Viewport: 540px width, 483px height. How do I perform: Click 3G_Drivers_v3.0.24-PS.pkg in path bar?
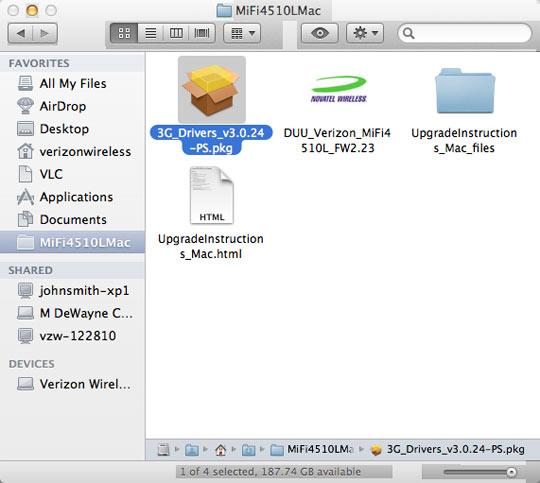point(447,449)
